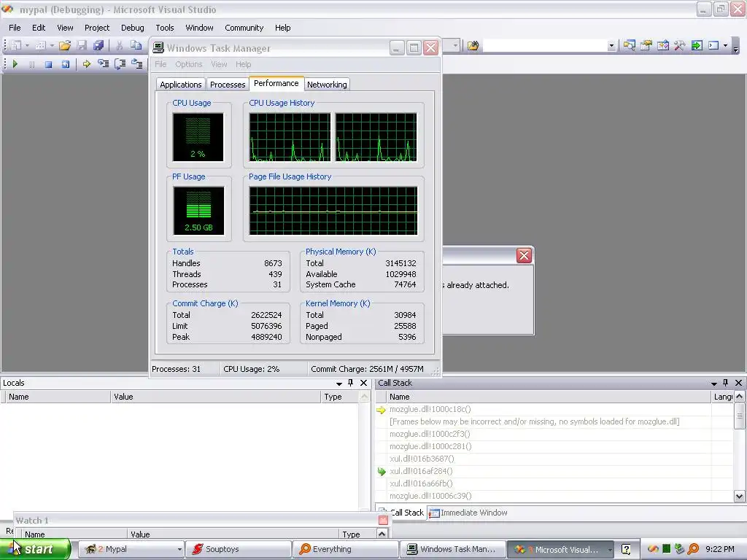Click the Break All pause icon
Image resolution: width=747 pixels, height=560 pixels.
coord(31,64)
